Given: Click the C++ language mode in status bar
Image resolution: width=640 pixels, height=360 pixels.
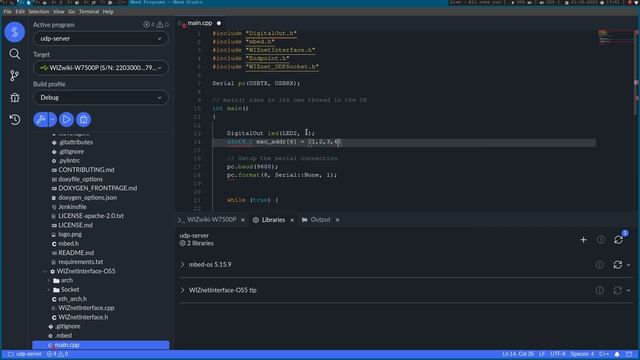Looking at the screenshot, I should (604, 354).
